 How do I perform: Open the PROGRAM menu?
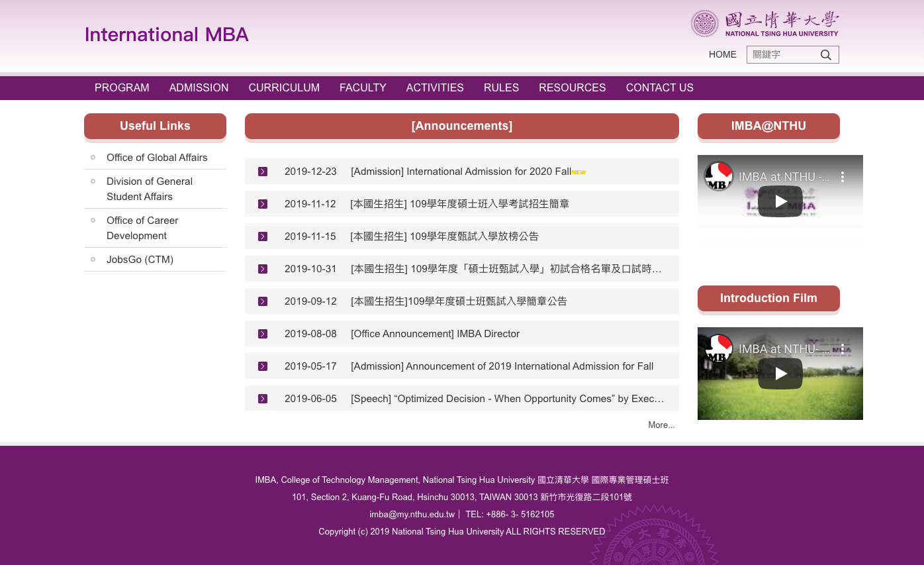click(122, 87)
